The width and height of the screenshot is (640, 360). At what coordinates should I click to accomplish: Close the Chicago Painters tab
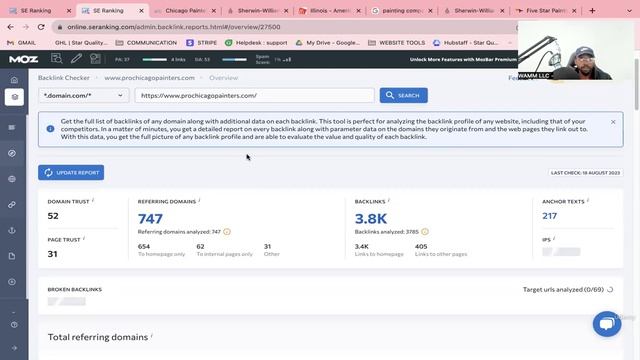pos(213,11)
